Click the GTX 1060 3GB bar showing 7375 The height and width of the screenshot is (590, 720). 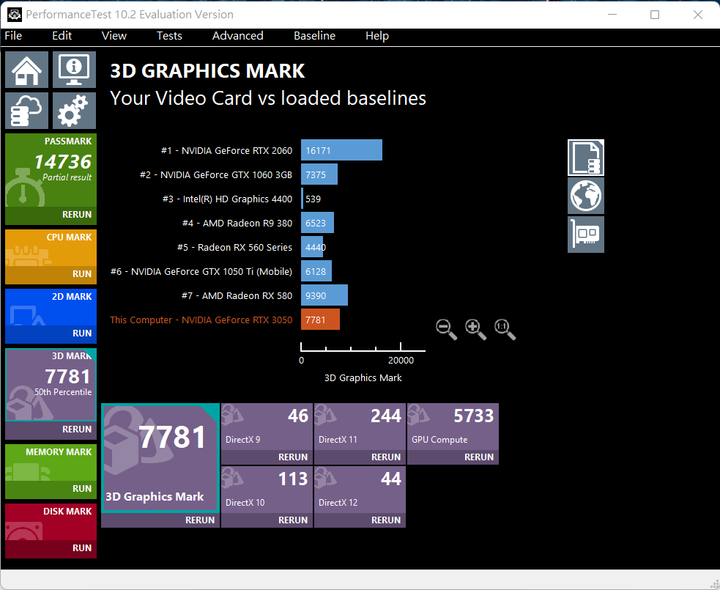pos(319,174)
